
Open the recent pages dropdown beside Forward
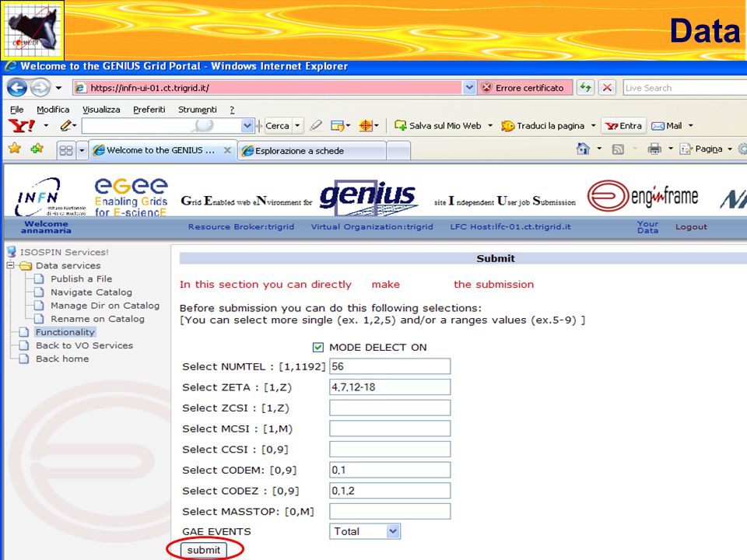[x=58, y=88]
